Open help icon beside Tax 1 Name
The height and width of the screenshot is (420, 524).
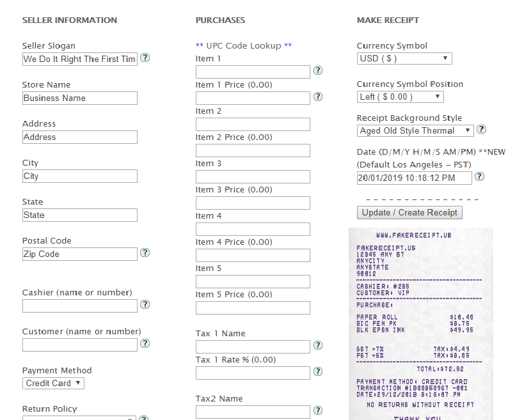pos(318,345)
